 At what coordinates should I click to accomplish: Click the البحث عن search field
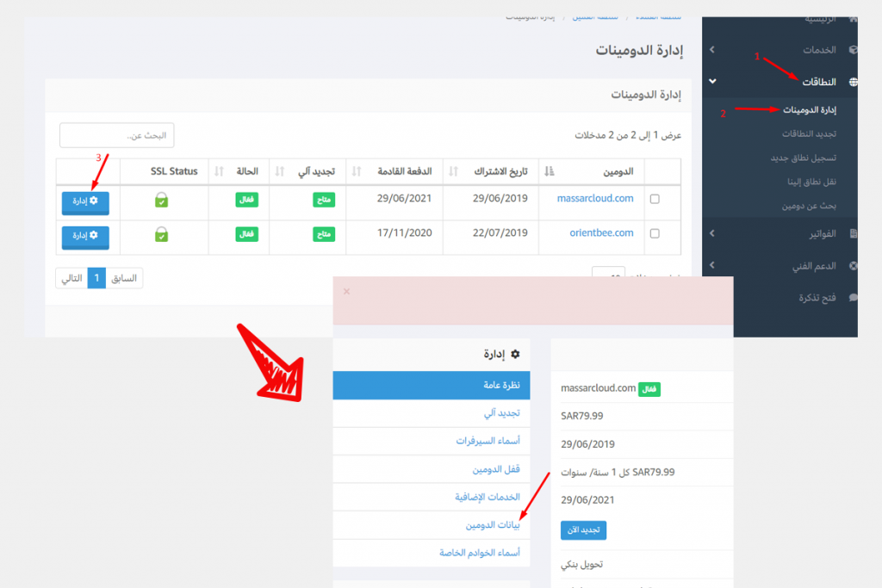tap(117, 135)
